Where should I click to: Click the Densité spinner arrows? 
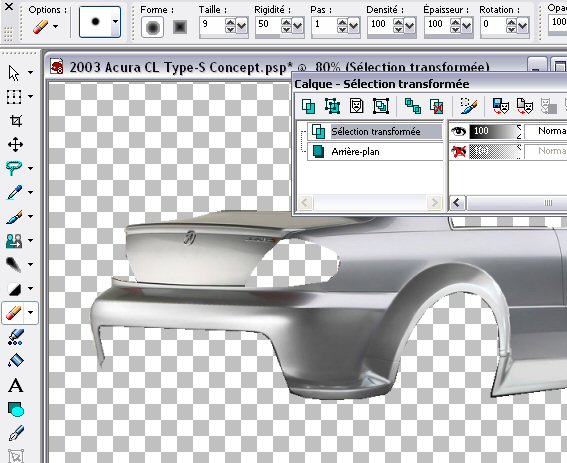[398, 26]
